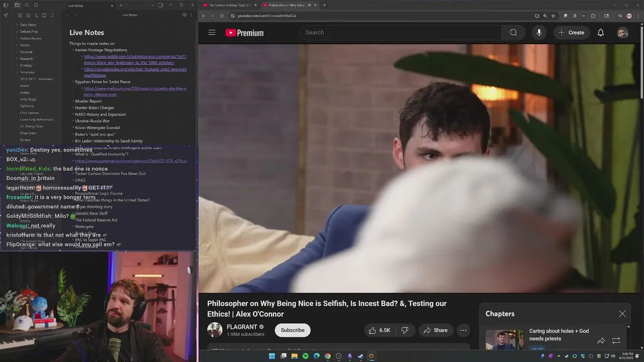
Task: Open Windows Start menu
Action: (x=272, y=356)
